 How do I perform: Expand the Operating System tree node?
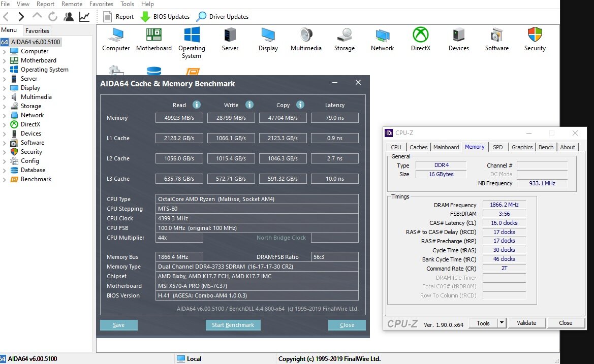point(4,70)
